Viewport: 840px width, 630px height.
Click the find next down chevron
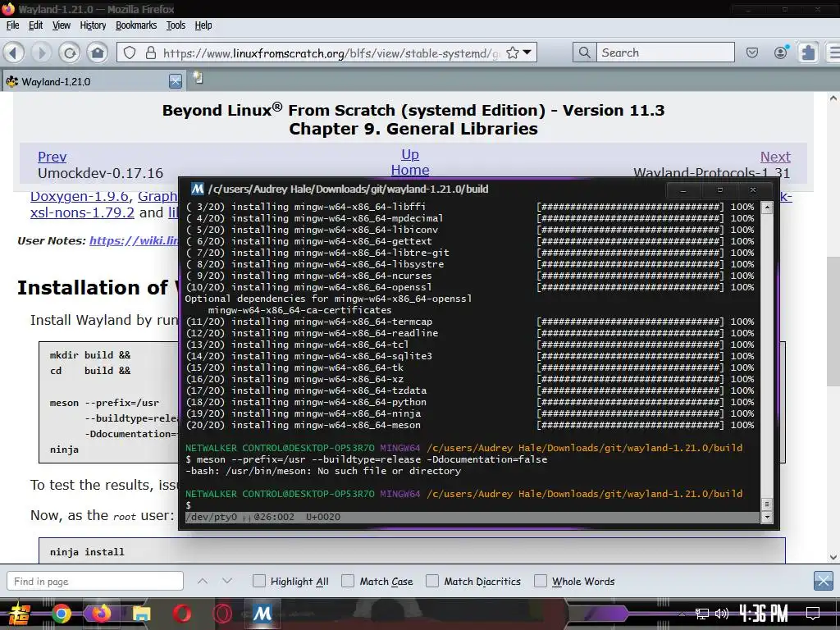[x=227, y=581]
